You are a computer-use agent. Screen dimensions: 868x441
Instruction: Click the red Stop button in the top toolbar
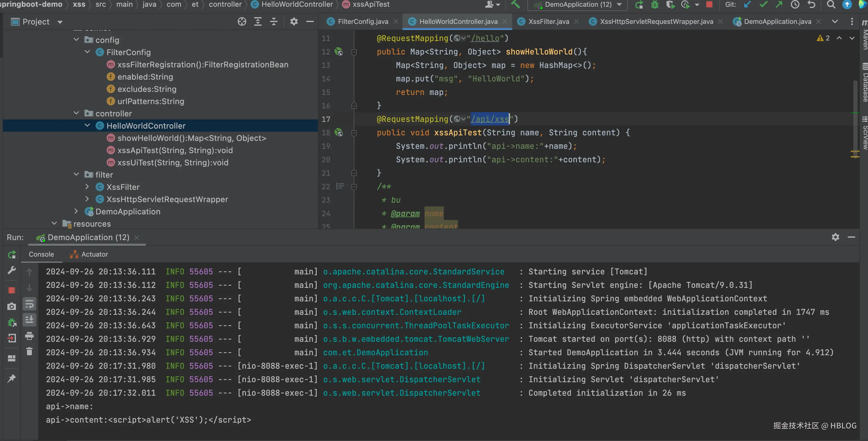tap(709, 5)
